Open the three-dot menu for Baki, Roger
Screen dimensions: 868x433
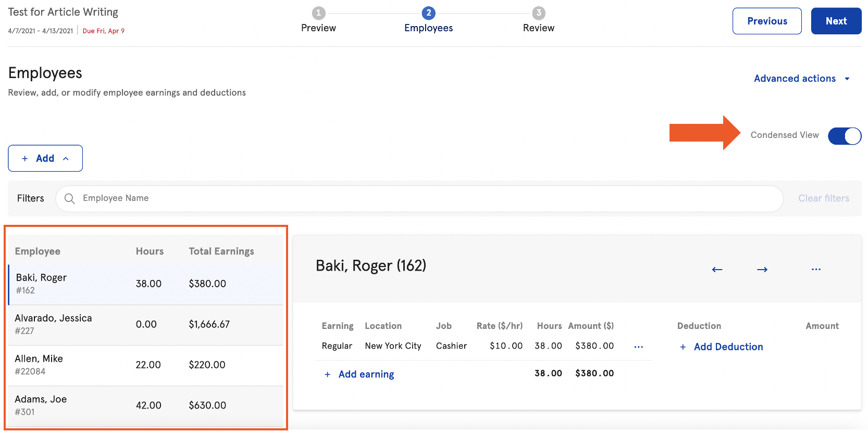coord(816,270)
